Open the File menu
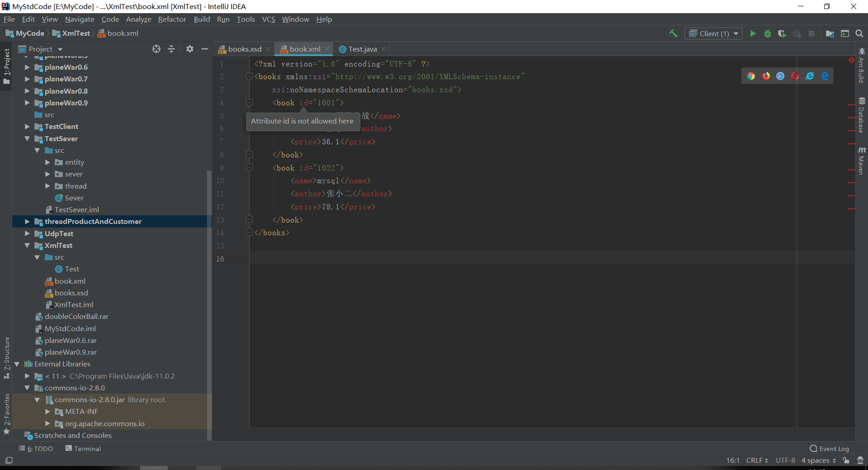The height and width of the screenshot is (470, 868). [x=9, y=19]
